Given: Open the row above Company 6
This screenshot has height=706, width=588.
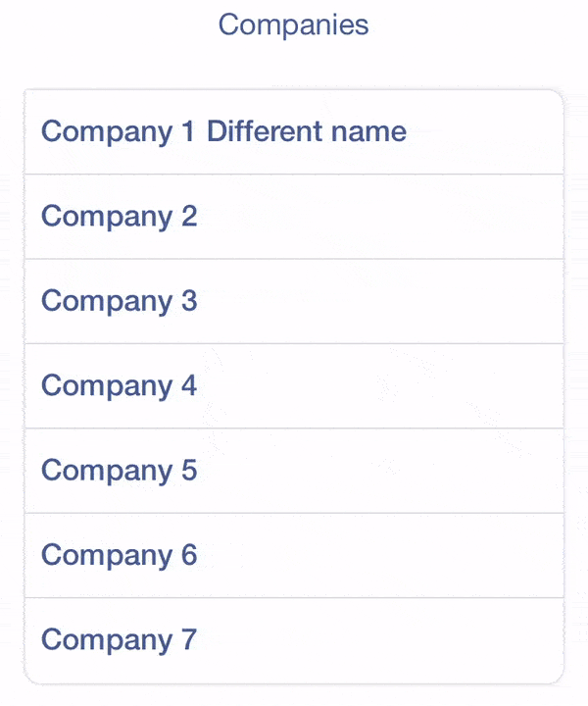Looking at the screenshot, I should pyautogui.click(x=294, y=471).
